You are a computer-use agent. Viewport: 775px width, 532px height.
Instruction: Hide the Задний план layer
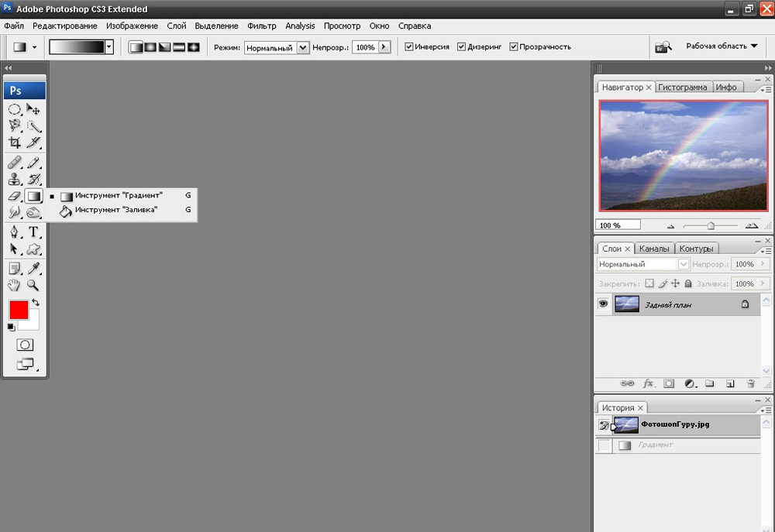pyautogui.click(x=603, y=304)
